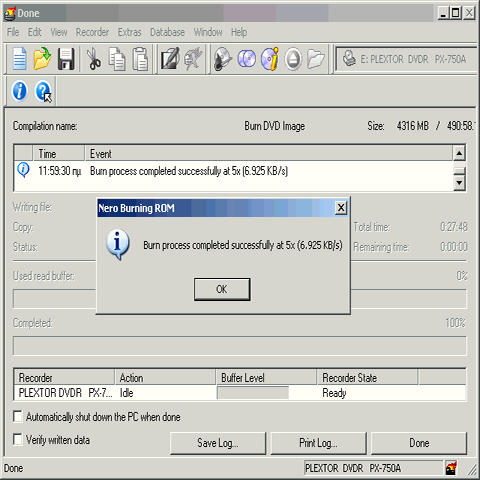Open the Window menu

point(208,32)
